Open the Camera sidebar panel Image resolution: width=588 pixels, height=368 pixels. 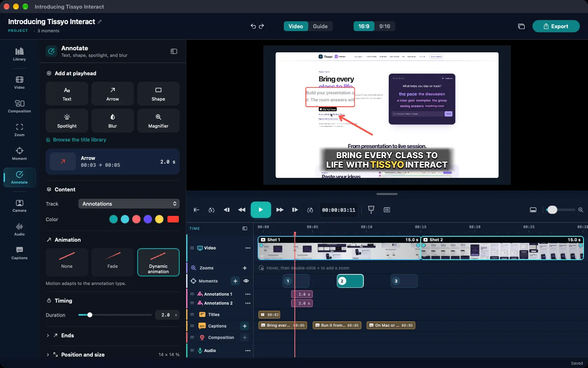[19, 206]
